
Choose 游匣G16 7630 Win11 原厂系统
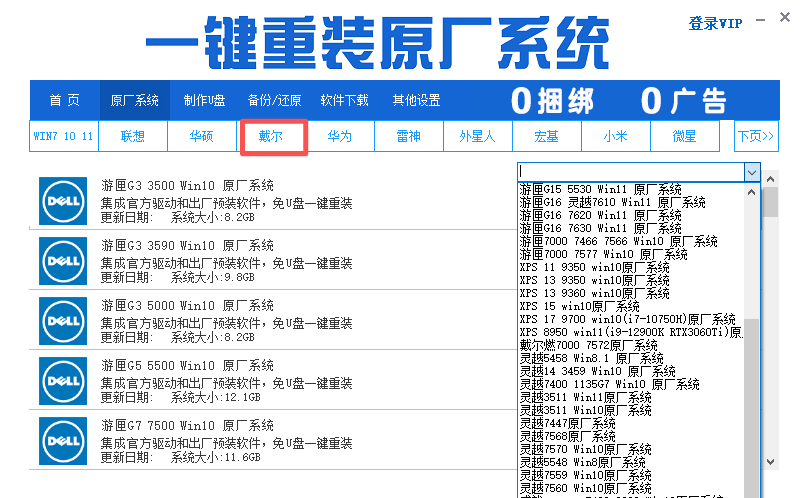tap(600, 228)
